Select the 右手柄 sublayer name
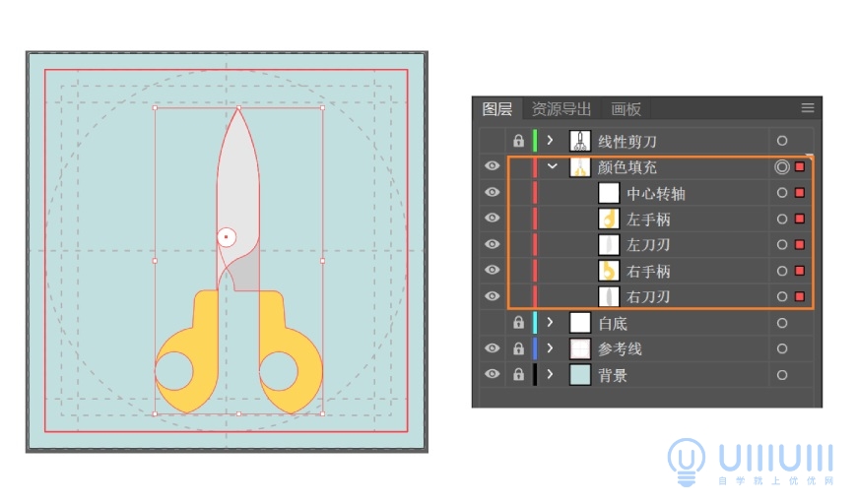The height and width of the screenshot is (504, 857). click(x=648, y=272)
